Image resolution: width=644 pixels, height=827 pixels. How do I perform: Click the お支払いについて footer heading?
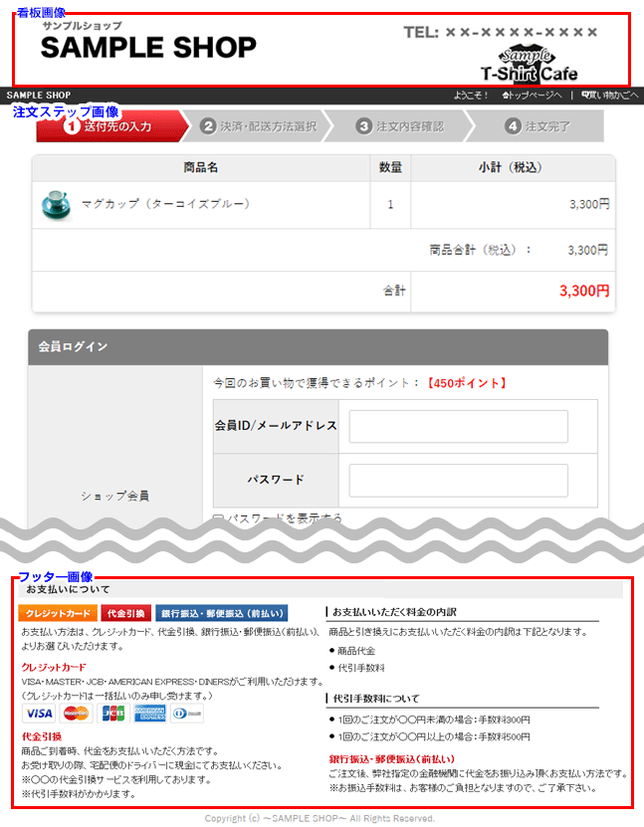[68, 590]
